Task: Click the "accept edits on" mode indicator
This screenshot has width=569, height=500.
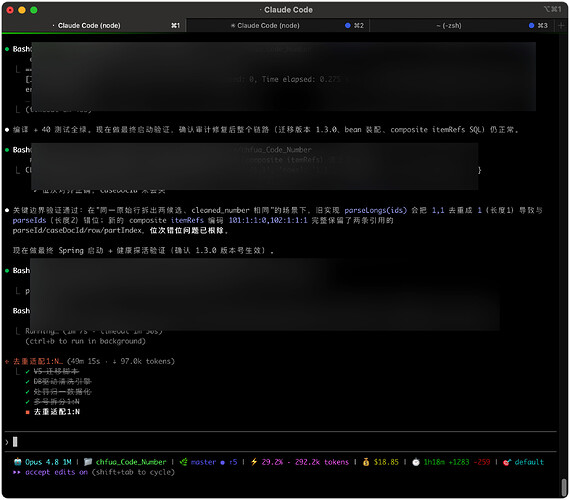Action: [x=56, y=472]
